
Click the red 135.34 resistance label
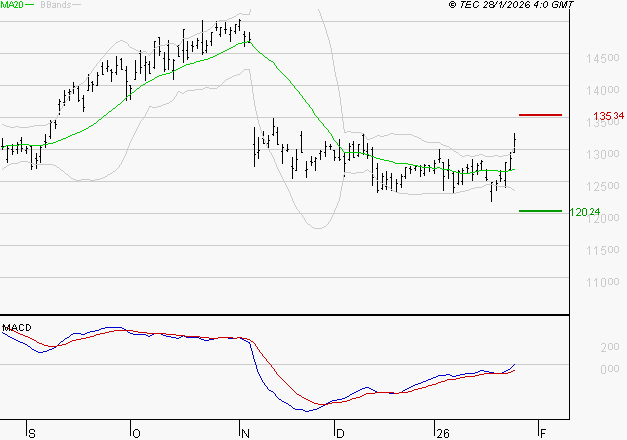(608, 116)
